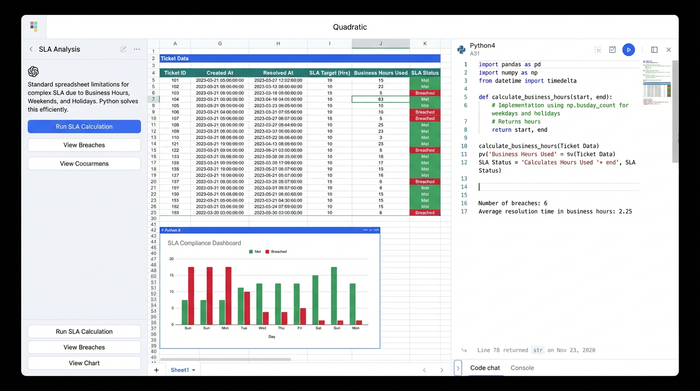Click the Resolved At column header

278,73
